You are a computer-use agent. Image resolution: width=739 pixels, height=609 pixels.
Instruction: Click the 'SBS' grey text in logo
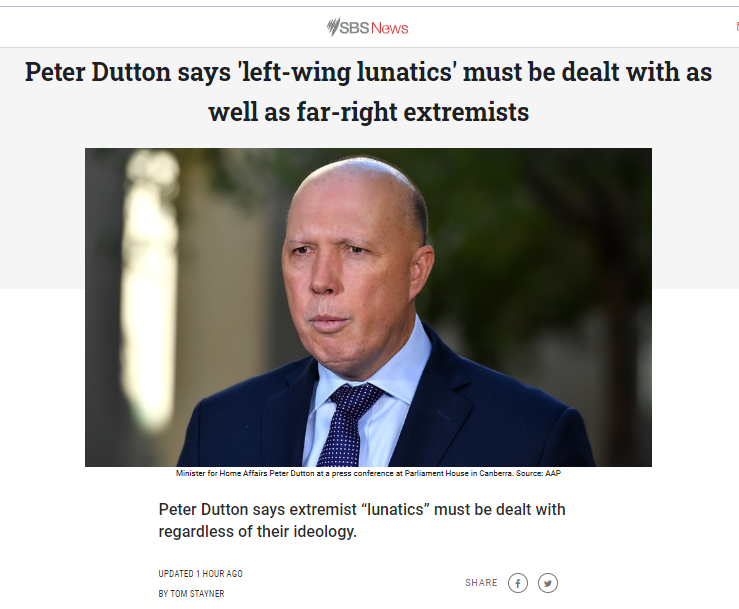click(x=354, y=28)
